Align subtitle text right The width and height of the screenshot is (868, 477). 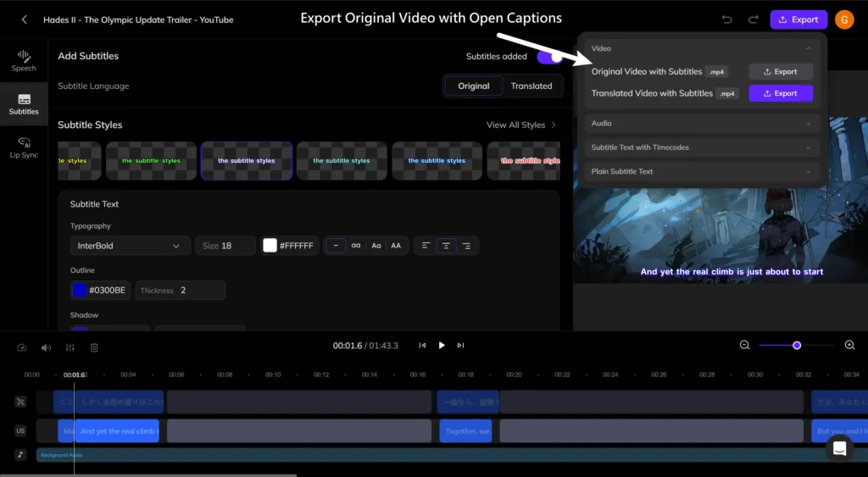pos(466,246)
